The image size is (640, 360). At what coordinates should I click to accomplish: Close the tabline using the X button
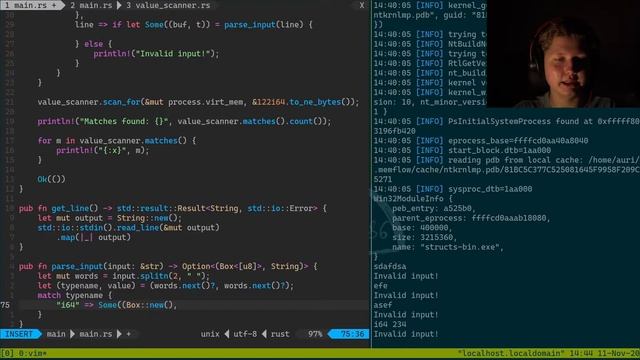(x=362, y=5)
